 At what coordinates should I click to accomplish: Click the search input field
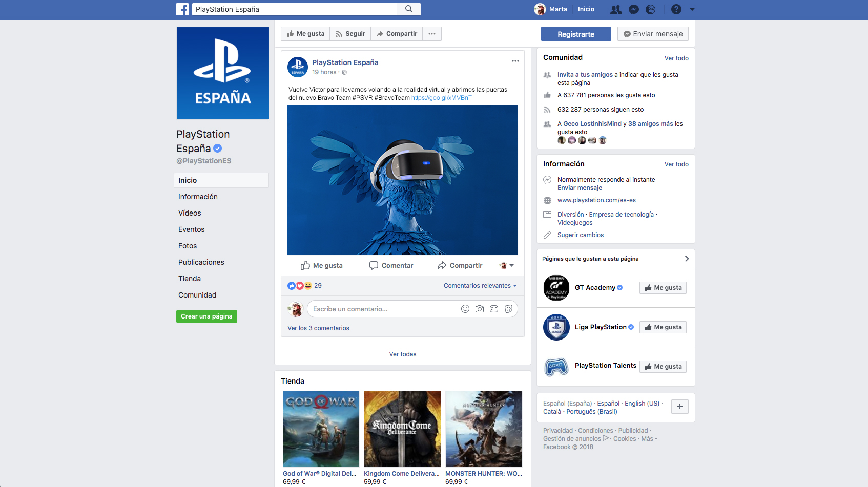295,9
